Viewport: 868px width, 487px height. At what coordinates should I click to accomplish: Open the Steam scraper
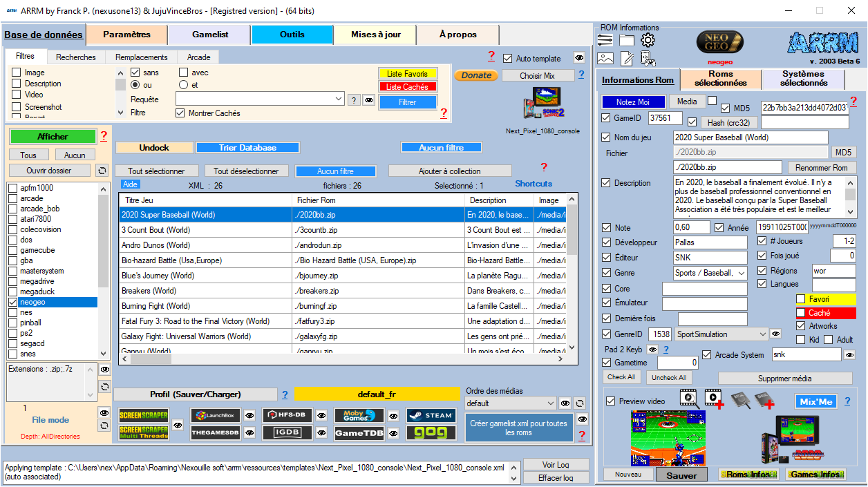tap(431, 415)
